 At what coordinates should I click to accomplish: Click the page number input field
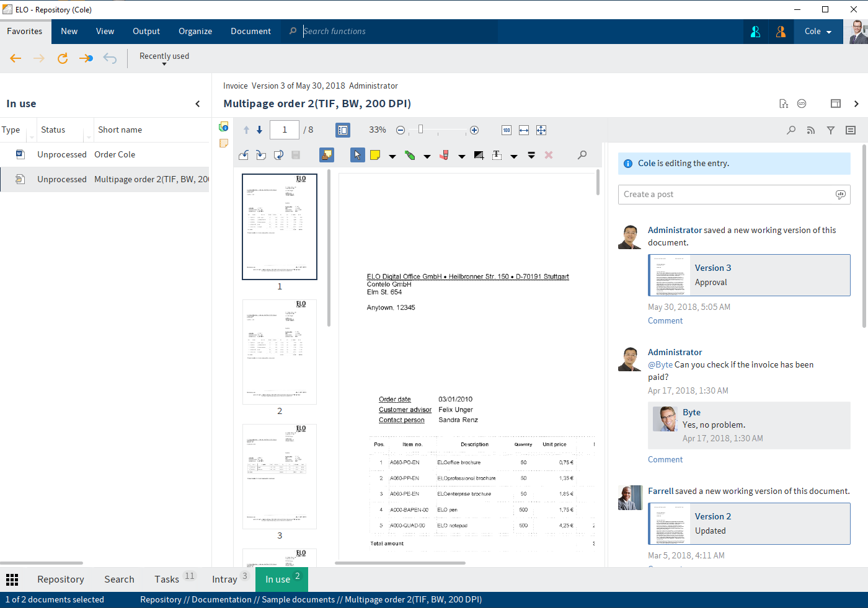point(285,130)
